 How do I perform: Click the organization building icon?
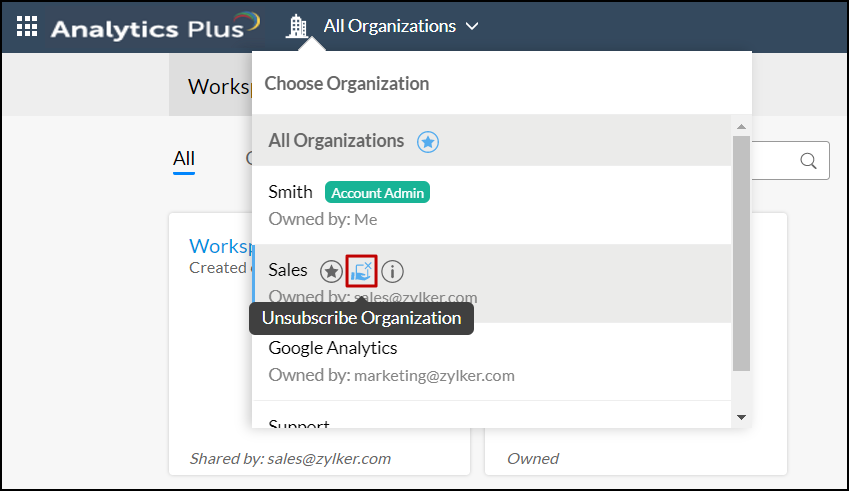[x=296, y=26]
